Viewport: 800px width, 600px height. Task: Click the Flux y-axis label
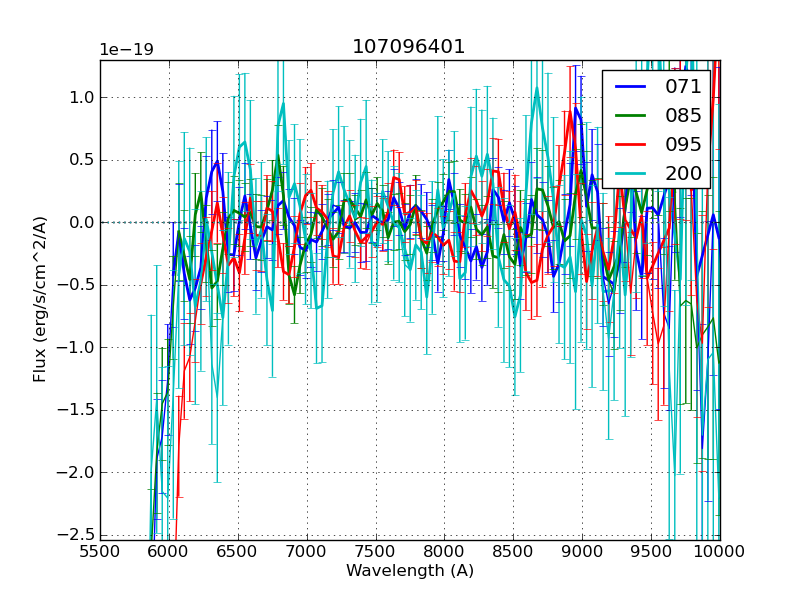[x=40, y=299]
